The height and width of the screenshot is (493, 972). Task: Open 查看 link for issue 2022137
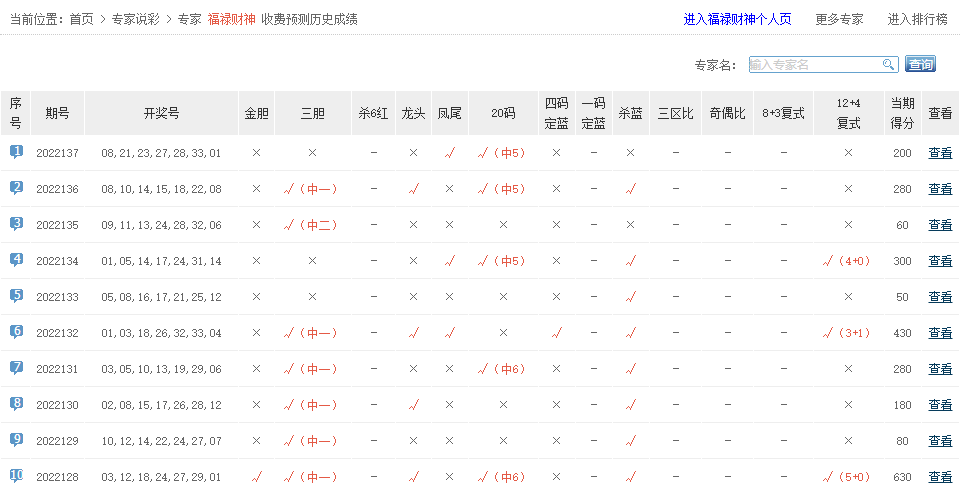tap(940, 153)
